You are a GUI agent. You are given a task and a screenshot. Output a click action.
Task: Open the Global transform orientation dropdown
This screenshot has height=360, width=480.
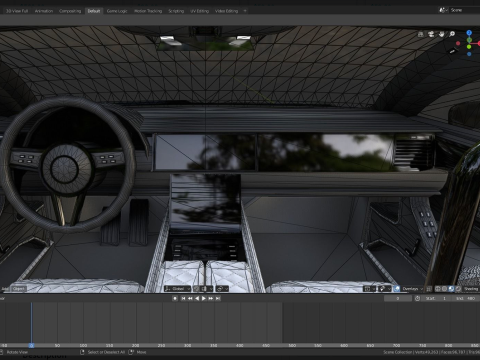coord(177,289)
